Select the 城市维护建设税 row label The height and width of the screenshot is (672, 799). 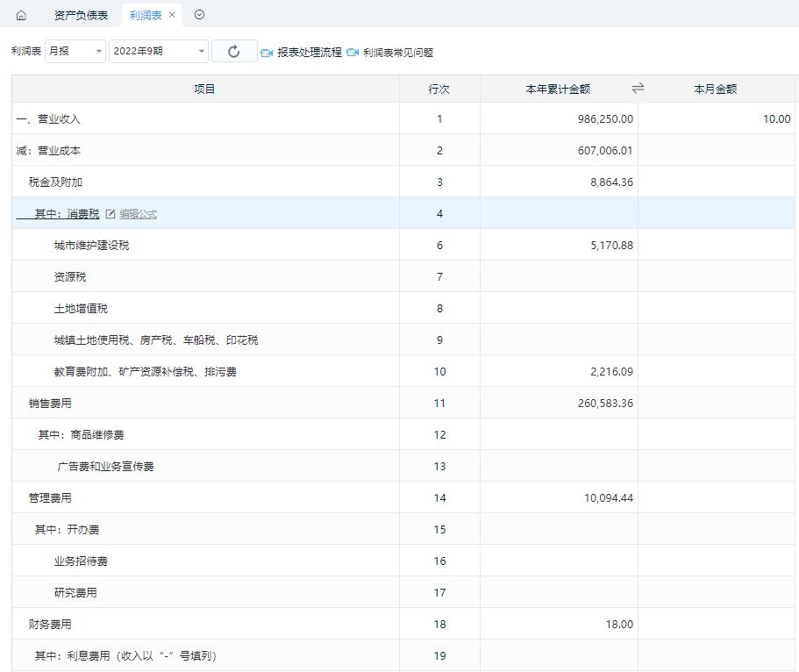(x=92, y=246)
